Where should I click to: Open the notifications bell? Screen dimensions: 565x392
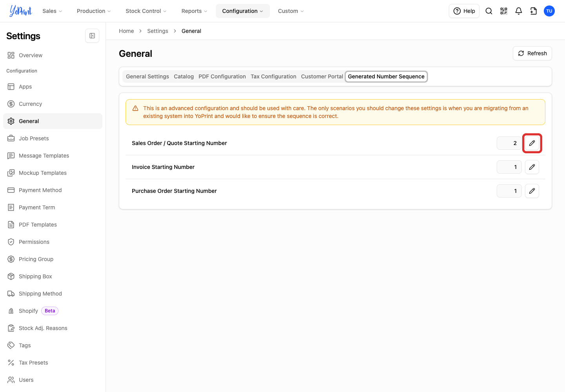[x=519, y=11]
